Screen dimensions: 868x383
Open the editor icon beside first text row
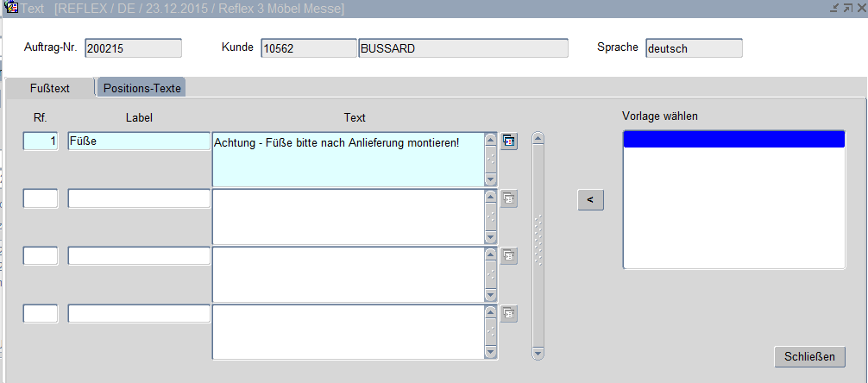pyautogui.click(x=509, y=141)
